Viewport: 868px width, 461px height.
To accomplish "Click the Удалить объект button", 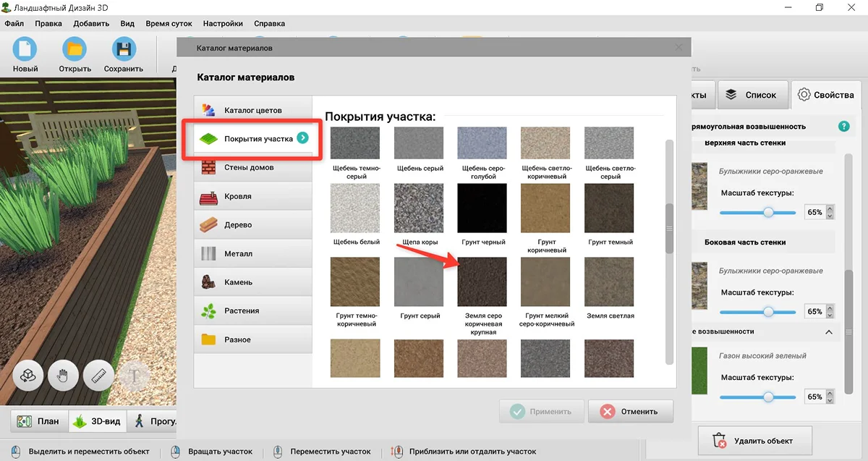I will point(754,440).
